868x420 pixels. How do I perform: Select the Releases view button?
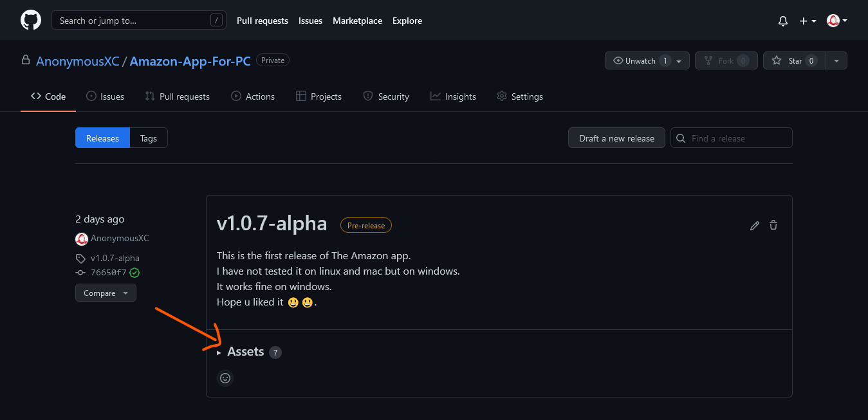point(103,138)
